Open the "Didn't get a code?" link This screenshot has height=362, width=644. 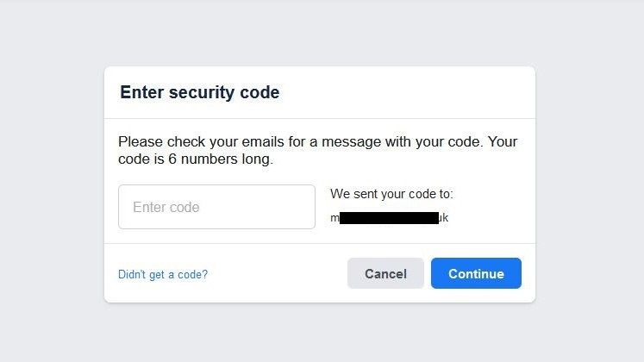pos(163,274)
